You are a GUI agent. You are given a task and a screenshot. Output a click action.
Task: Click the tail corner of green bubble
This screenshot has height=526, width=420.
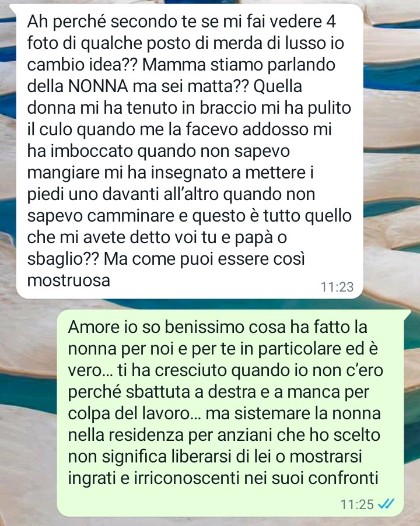tap(408, 313)
